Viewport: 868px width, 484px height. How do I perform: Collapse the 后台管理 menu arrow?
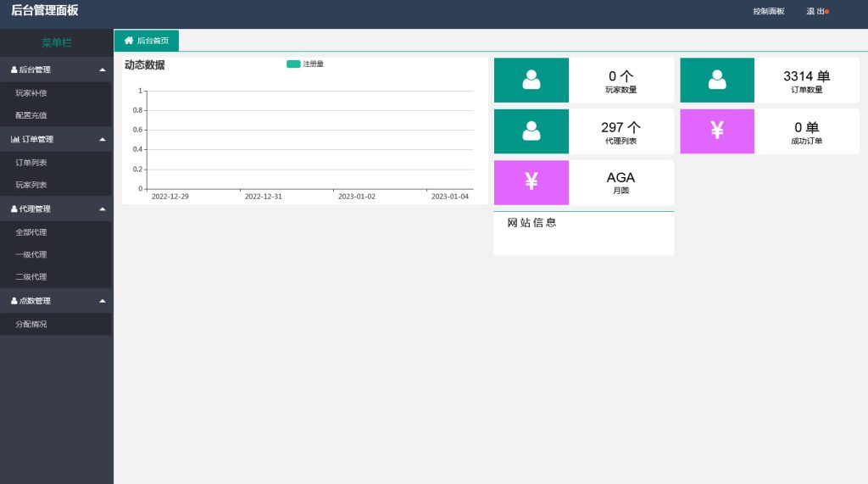(103, 70)
